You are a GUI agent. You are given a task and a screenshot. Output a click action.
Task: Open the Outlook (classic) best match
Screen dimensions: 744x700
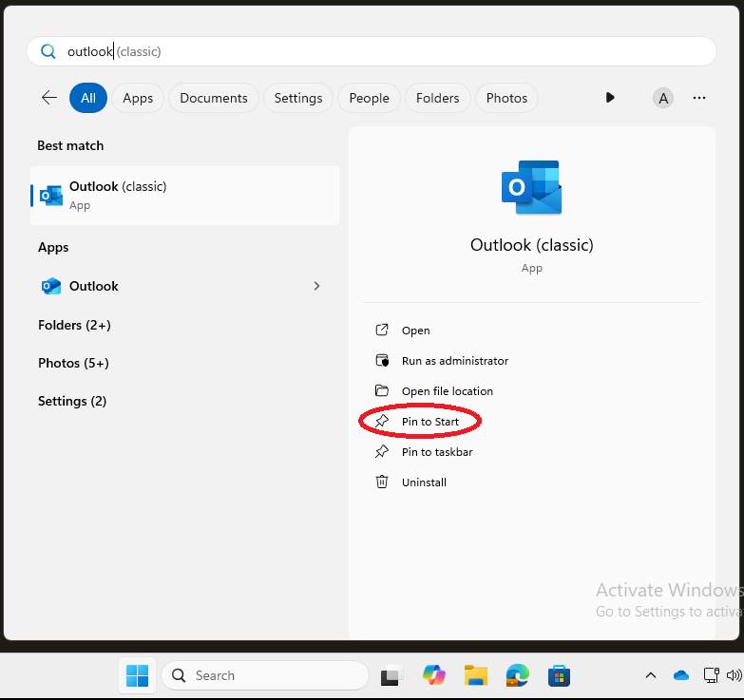click(x=184, y=195)
